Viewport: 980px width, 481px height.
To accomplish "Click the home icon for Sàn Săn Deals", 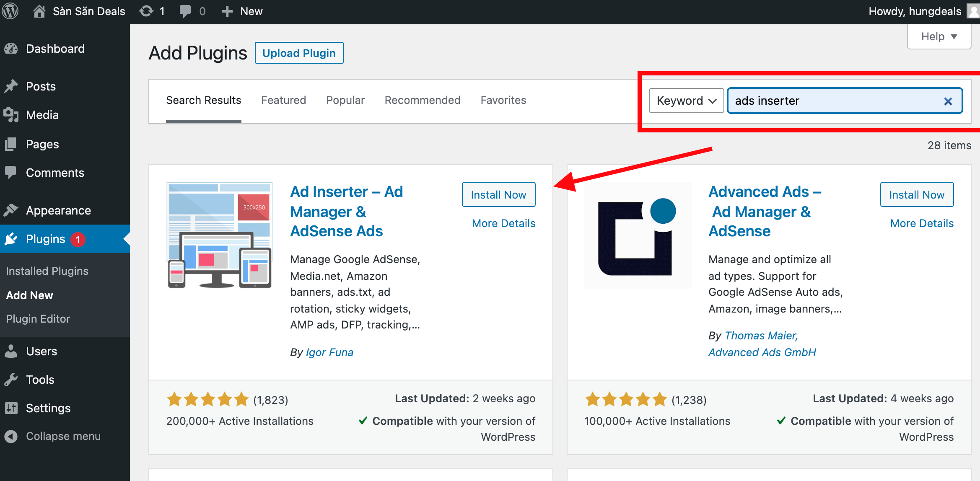I will click(x=39, y=11).
